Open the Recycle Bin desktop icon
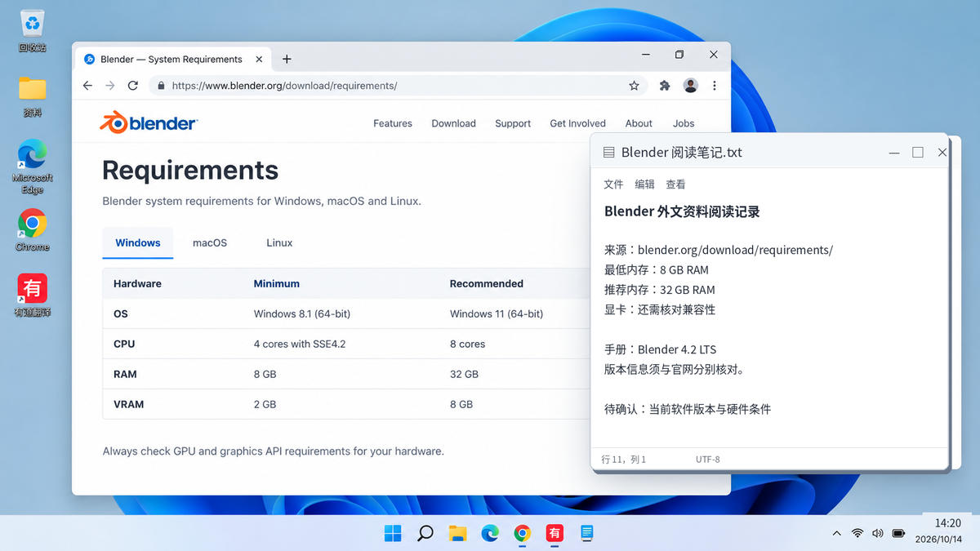This screenshot has height=551, width=980. pyautogui.click(x=33, y=29)
